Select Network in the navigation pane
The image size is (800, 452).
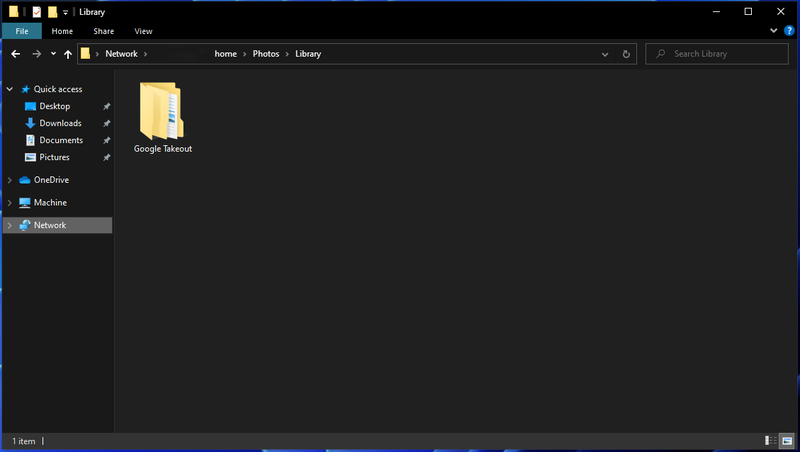(x=49, y=225)
